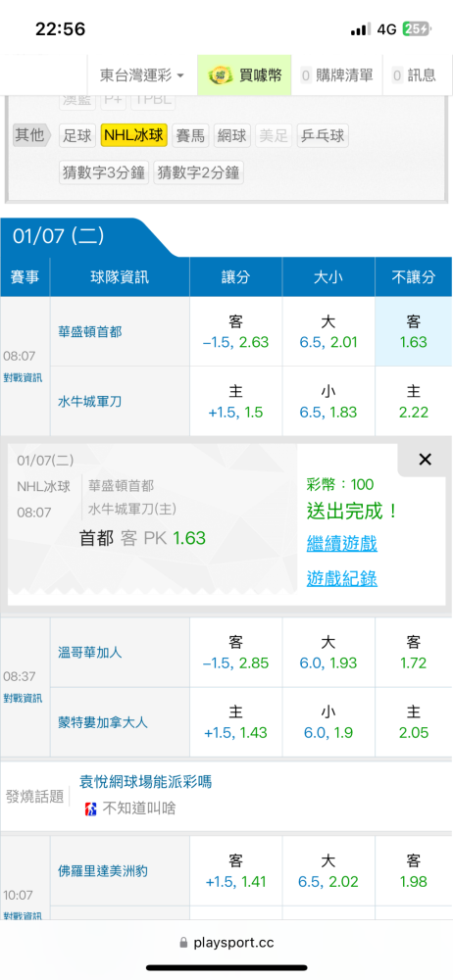453x980 pixels.
Task: View 對戰資訊 for the 08:37 game
Action: [x=23, y=698]
